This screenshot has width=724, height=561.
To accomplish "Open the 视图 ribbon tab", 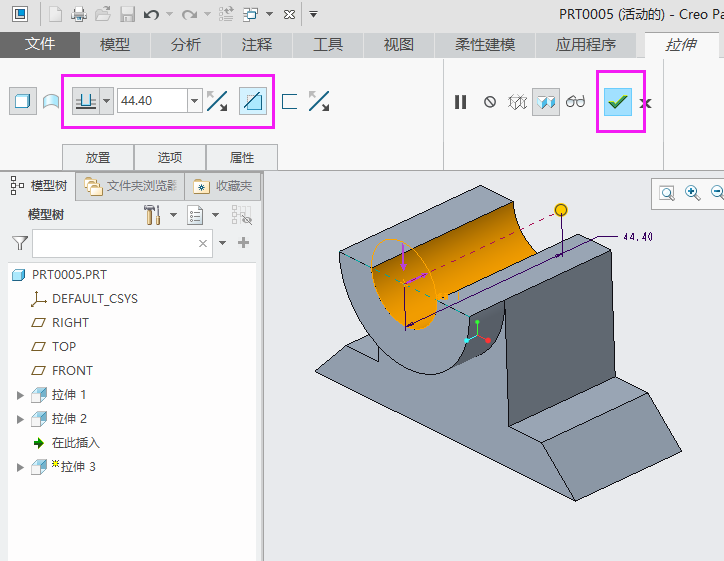I will (398, 45).
